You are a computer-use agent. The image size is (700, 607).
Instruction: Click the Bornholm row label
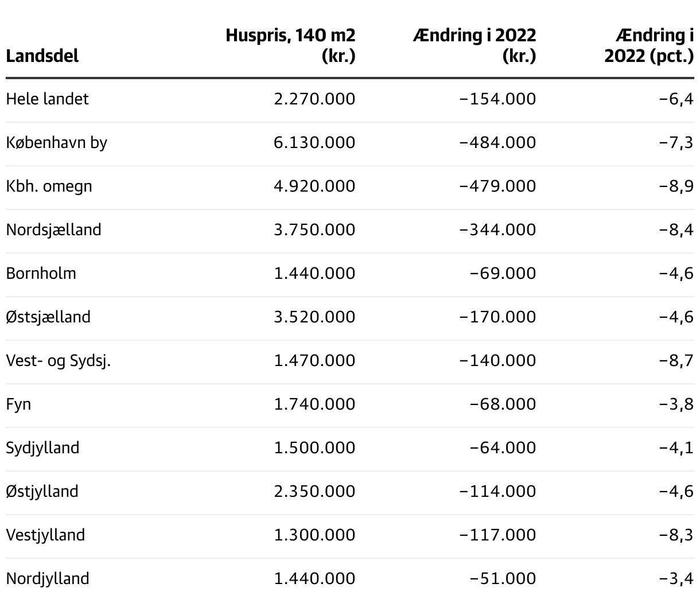click(x=41, y=273)
